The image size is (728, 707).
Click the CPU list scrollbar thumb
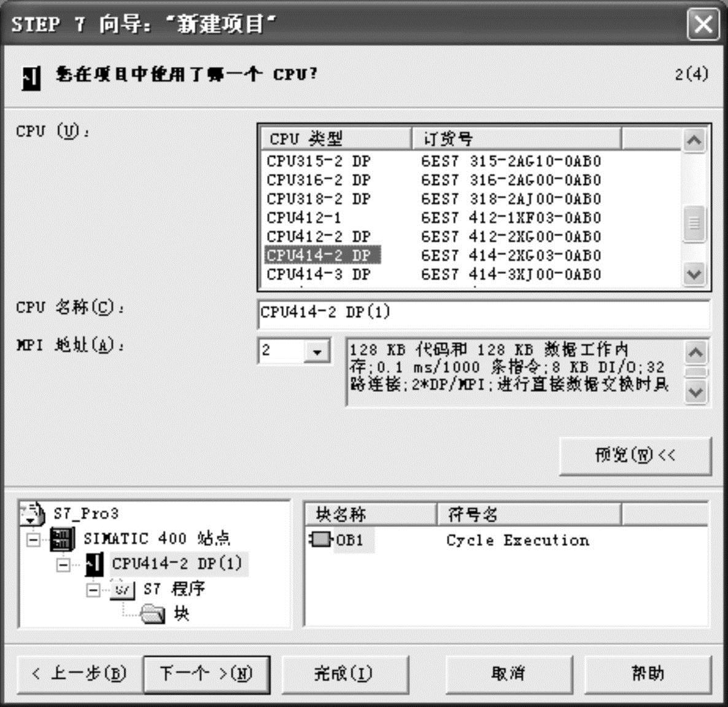point(694,224)
